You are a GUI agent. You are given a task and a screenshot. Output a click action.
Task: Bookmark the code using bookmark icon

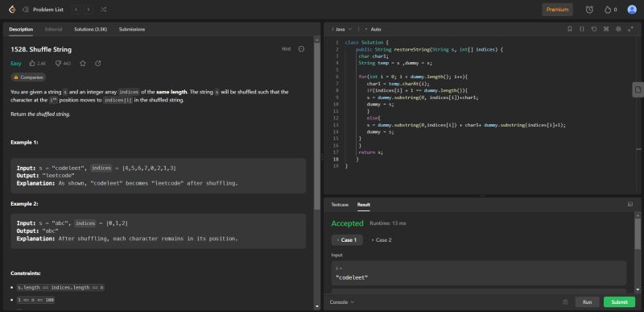click(570, 29)
